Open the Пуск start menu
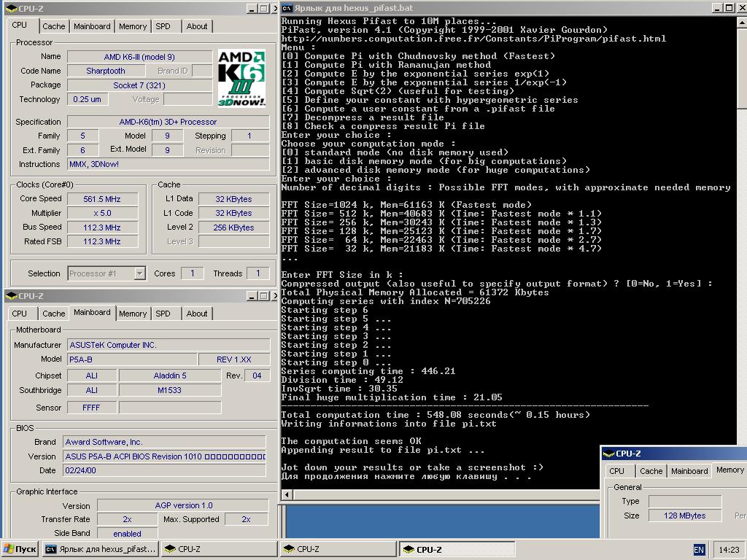Screen dimensions: 747x560 pos(20,549)
